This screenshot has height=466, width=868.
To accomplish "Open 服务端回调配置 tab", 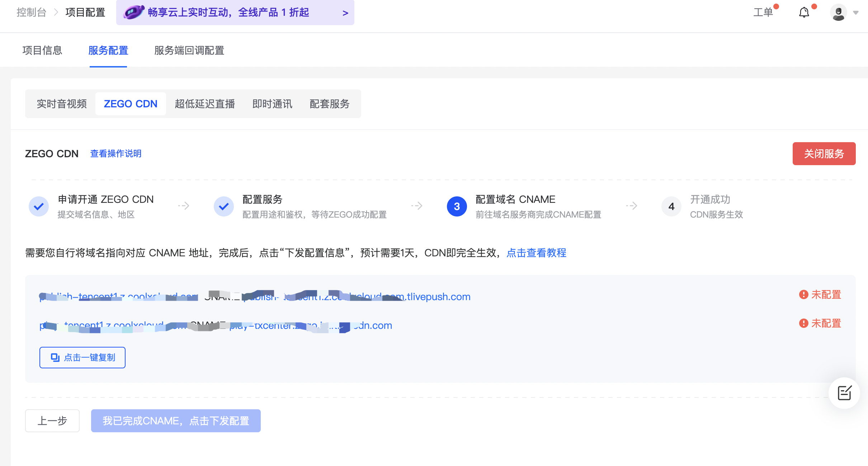I will [x=189, y=50].
